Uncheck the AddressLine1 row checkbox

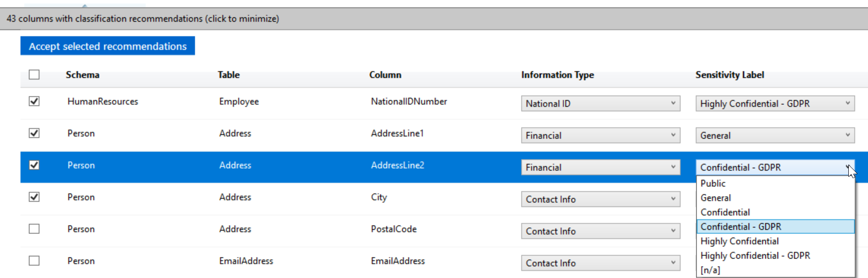(x=34, y=133)
